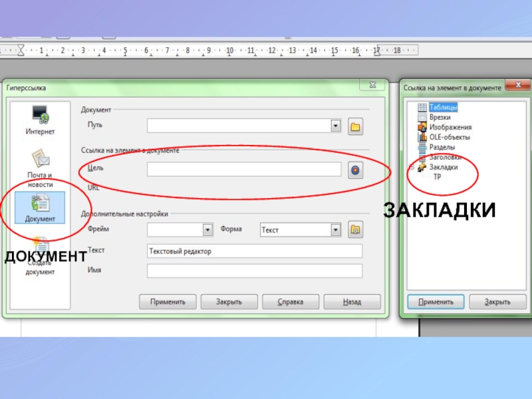Click the Таблицы icon in target tree
Image resolution: width=532 pixels, height=399 pixels.
coord(422,108)
